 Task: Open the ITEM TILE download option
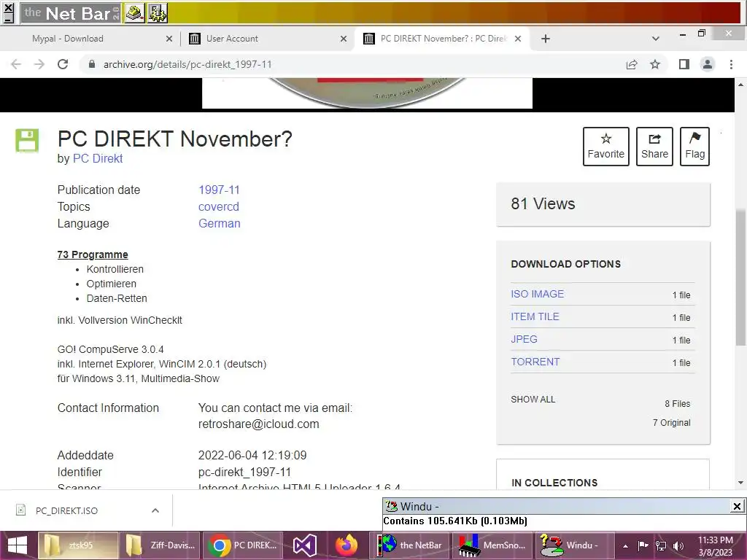pos(535,316)
